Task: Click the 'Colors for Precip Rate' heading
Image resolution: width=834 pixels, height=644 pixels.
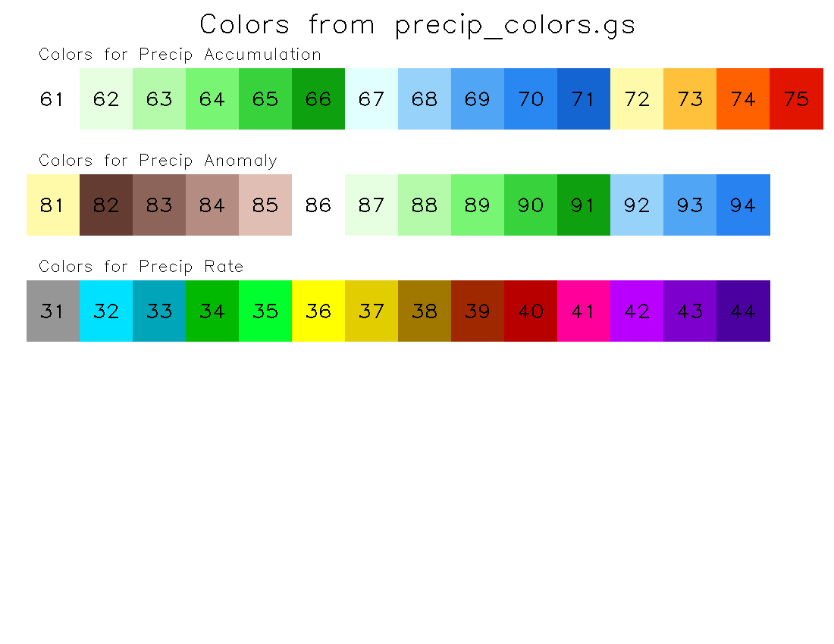Action: (x=141, y=267)
